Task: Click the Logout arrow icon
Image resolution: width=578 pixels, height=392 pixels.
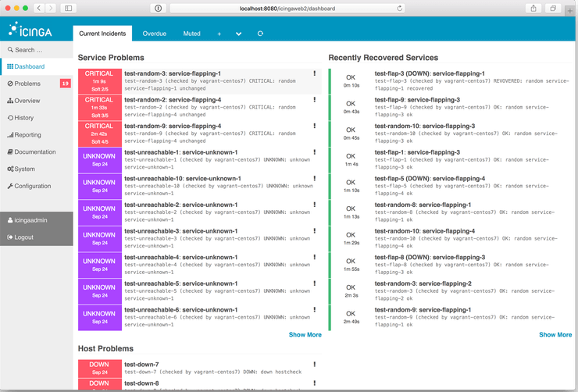Action: (x=10, y=237)
